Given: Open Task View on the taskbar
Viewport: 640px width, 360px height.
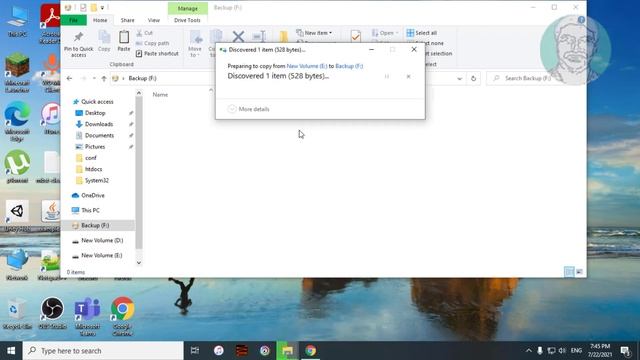Looking at the screenshot, I should click(x=195, y=351).
